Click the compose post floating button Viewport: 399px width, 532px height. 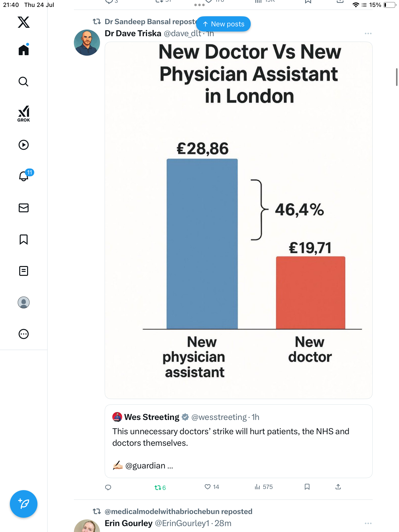pos(24,504)
